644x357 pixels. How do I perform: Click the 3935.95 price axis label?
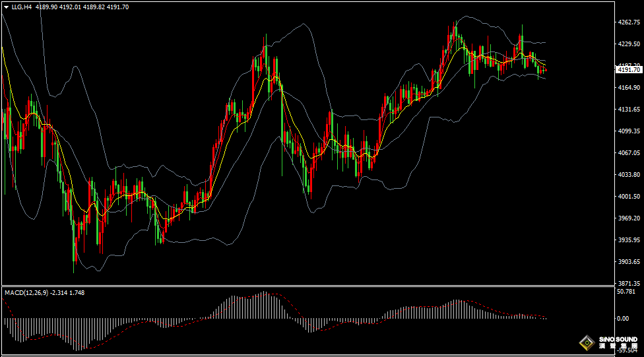click(x=628, y=240)
